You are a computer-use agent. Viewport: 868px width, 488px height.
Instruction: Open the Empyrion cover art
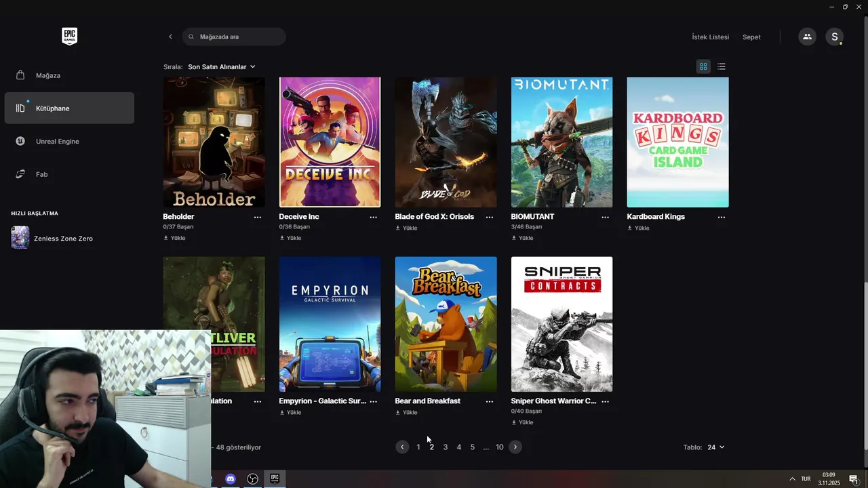tap(330, 324)
